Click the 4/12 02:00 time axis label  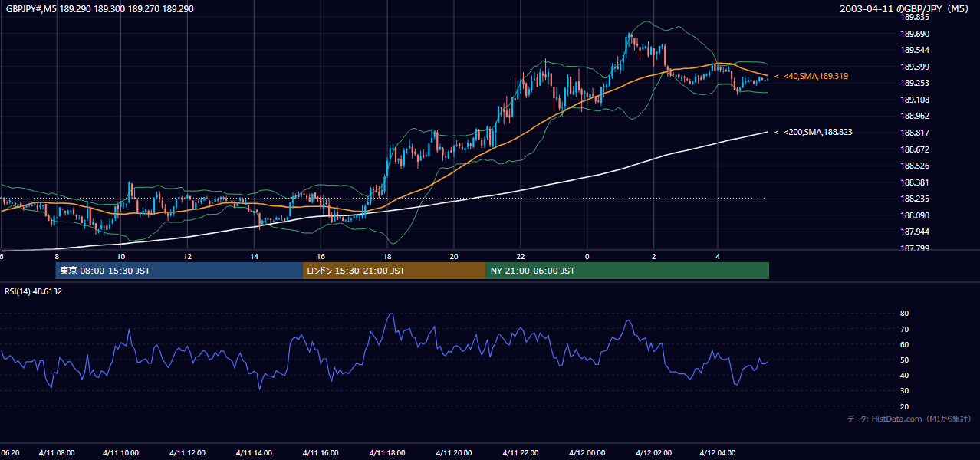(654, 453)
